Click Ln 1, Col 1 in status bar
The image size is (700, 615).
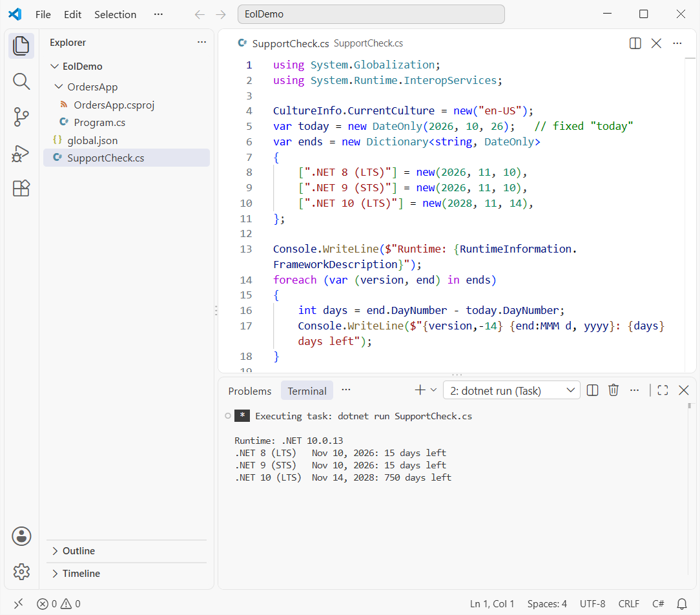[x=492, y=604]
